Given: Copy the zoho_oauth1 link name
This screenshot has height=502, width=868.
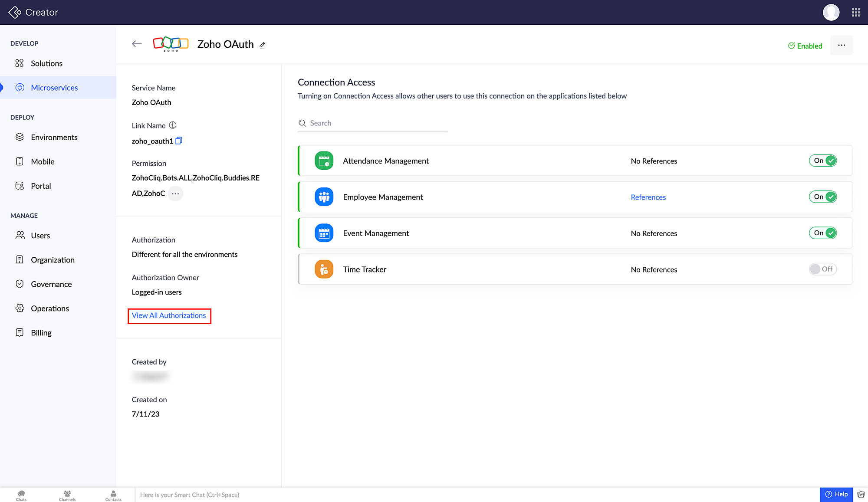Looking at the screenshot, I should coord(179,141).
